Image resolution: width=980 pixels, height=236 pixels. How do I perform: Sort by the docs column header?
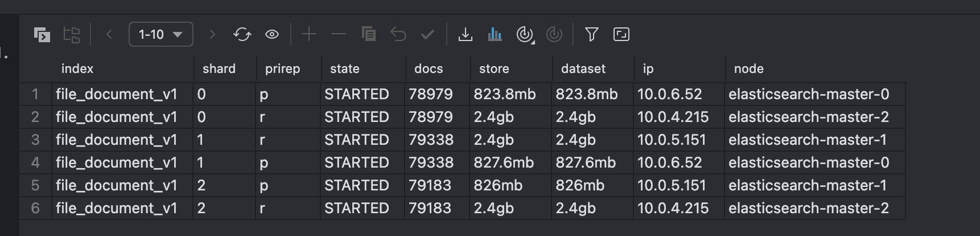pos(429,69)
